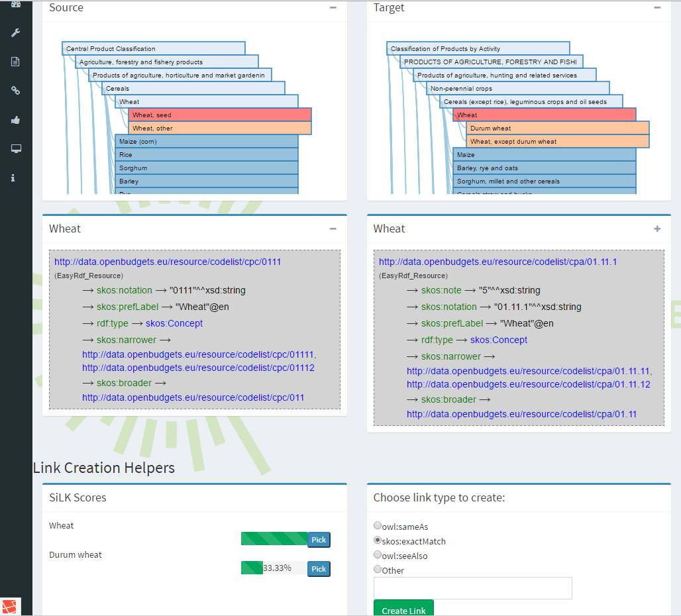The width and height of the screenshot is (681, 616).
Task: Open the source skos:notation property link
Action: (125, 290)
